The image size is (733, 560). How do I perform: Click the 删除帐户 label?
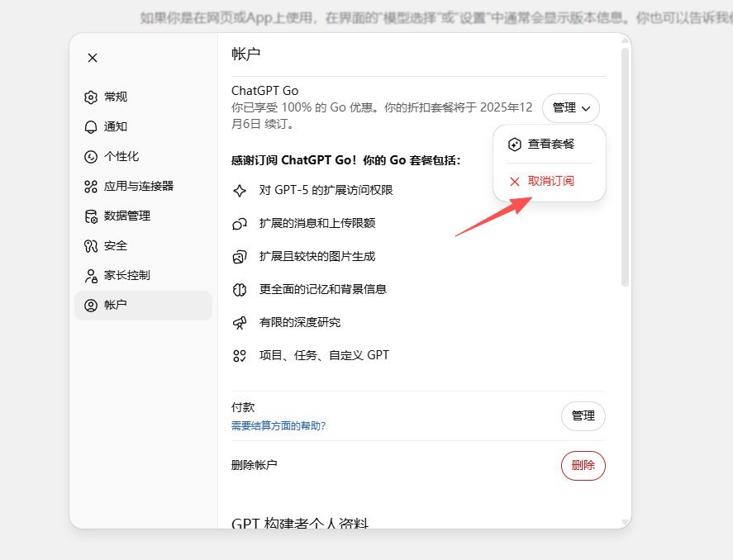[254, 465]
